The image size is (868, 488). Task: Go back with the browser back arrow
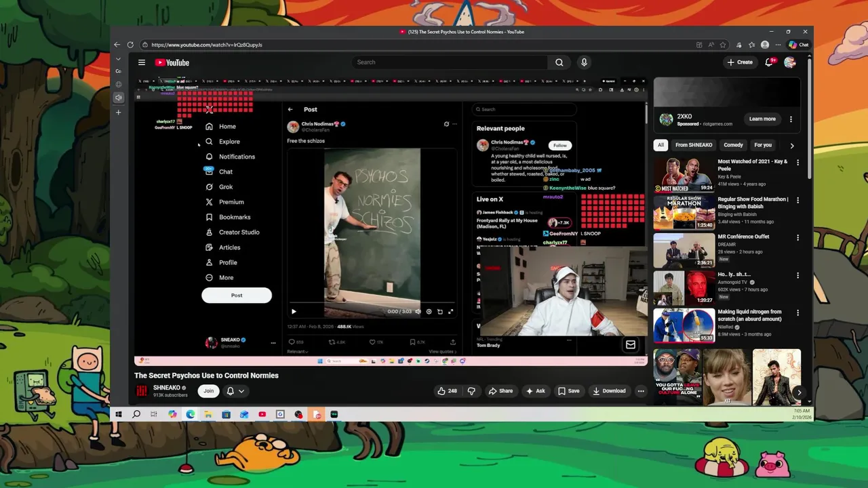pos(117,45)
